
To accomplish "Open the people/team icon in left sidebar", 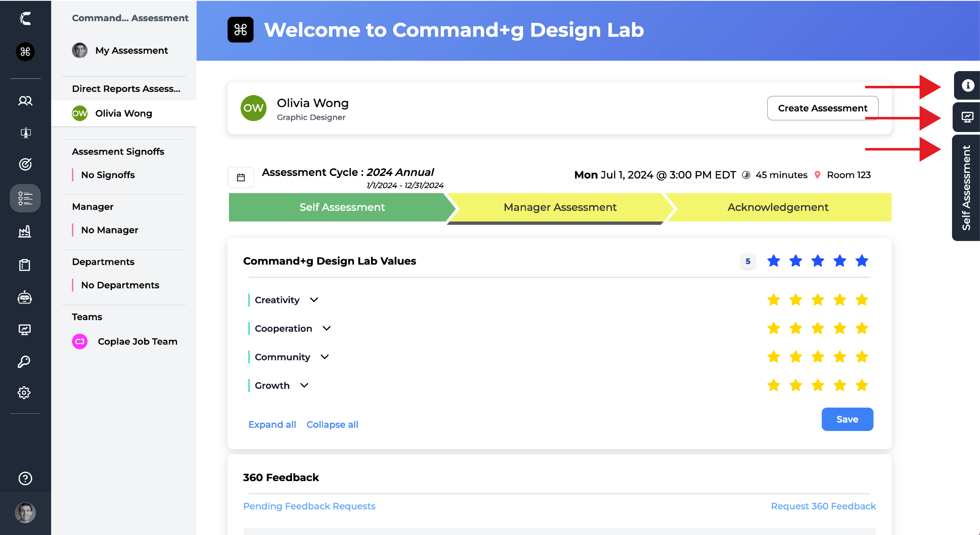I will [x=25, y=101].
